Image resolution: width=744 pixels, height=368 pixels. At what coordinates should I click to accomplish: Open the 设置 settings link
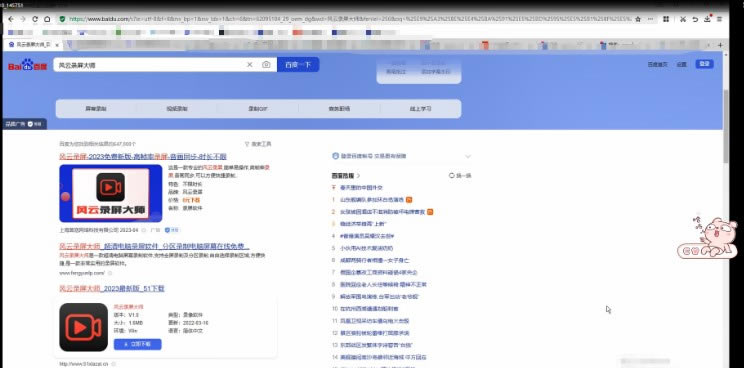[x=681, y=64]
